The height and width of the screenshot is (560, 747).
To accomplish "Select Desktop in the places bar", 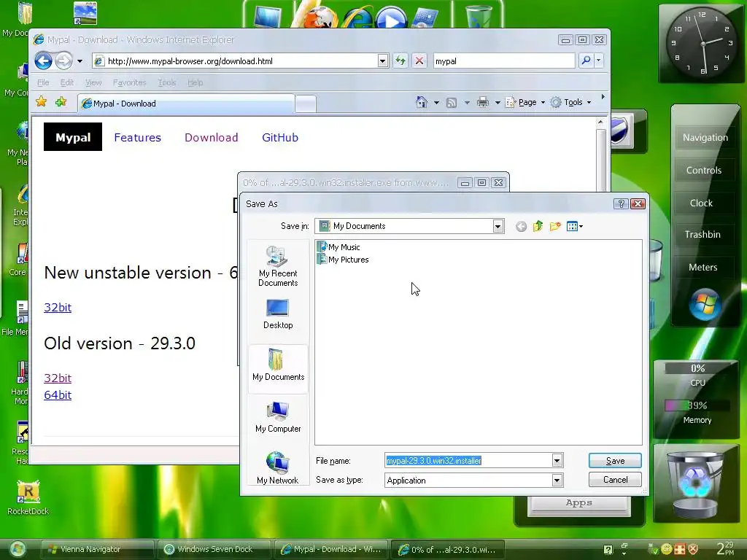I will click(278, 314).
